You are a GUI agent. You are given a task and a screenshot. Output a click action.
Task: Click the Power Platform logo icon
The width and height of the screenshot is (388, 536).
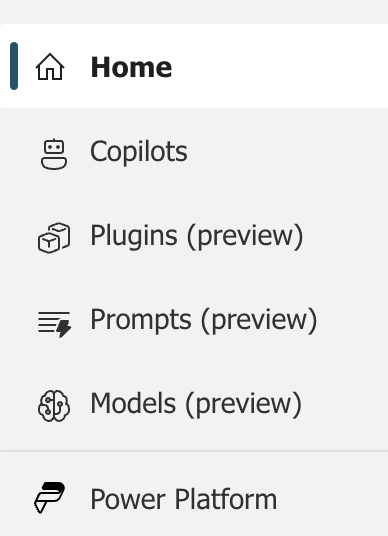[50, 498]
